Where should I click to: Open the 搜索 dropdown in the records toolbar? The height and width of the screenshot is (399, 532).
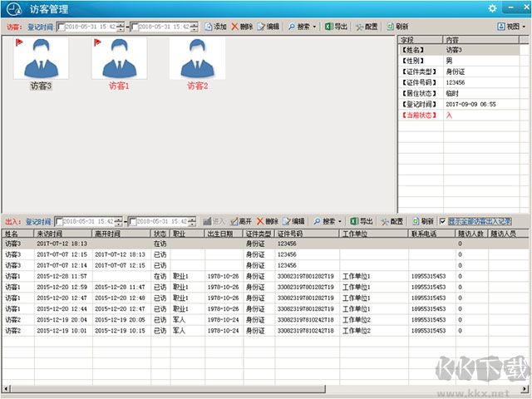(x=328, y=222)
